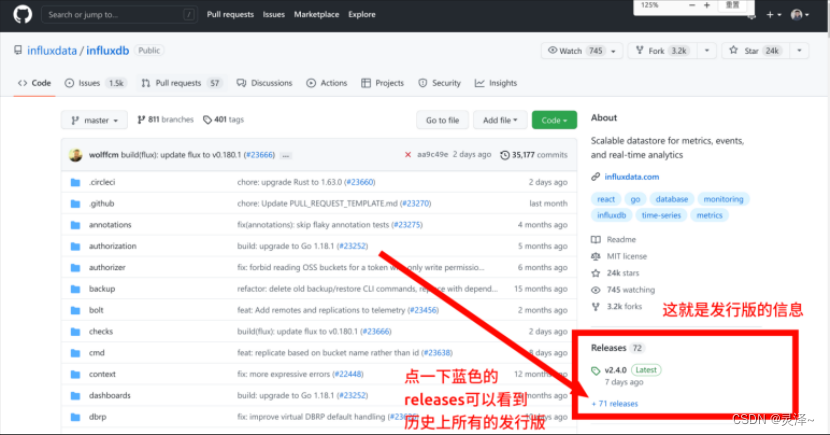Open the Discussions tab
Viewport: 830px width, 435px height.
[264, 83]
